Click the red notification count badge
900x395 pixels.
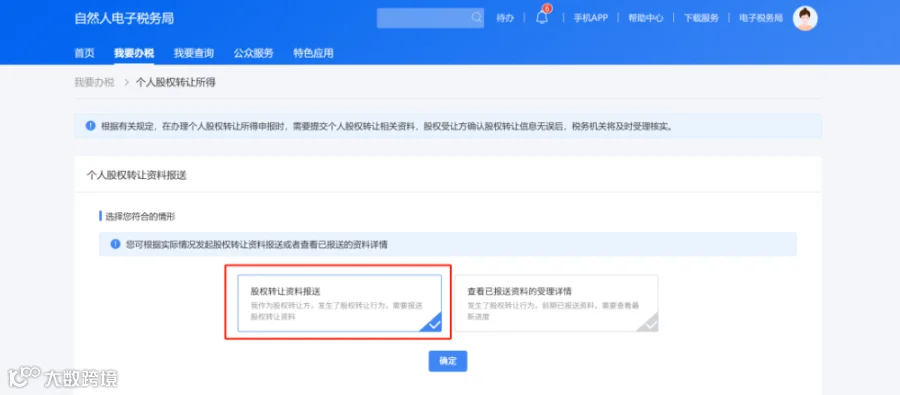click(x=547, y=9)
